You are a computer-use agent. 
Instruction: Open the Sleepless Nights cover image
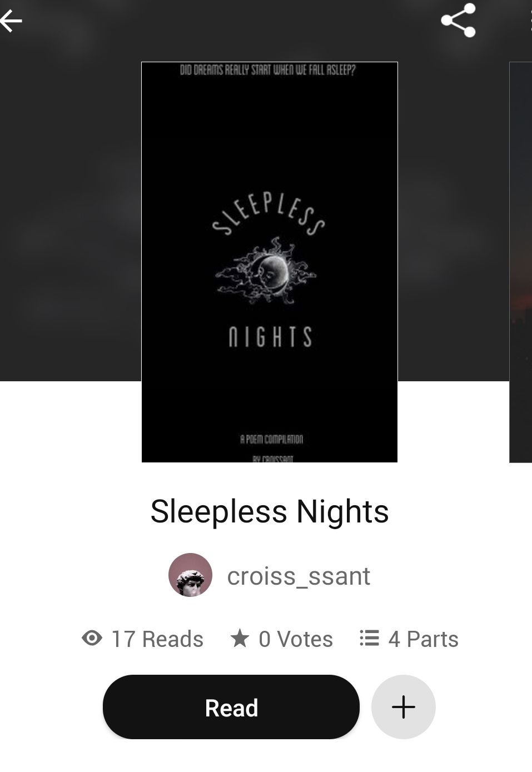click(x=270, y=262)
